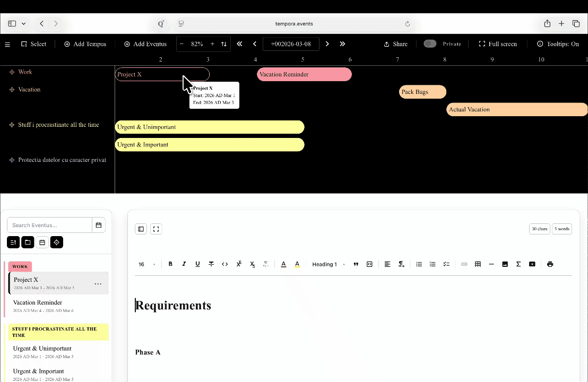Expand editor with fullscreen icon
The image size is (588, 382).
(x=156, y=229)
